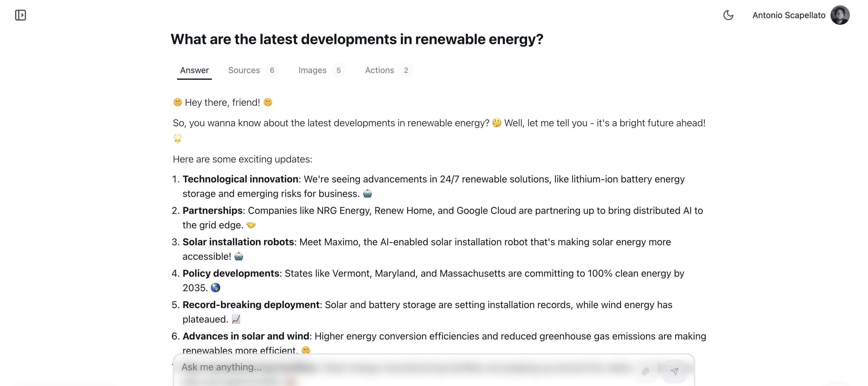Expand the sidebar panel icon
This screenshot has height=386, width=868.
(x=21, y=15)
